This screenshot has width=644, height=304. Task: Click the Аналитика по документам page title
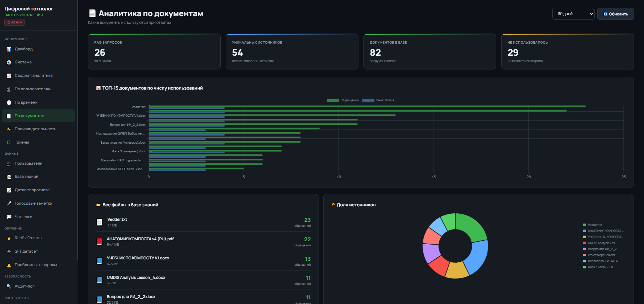point(151,13)
